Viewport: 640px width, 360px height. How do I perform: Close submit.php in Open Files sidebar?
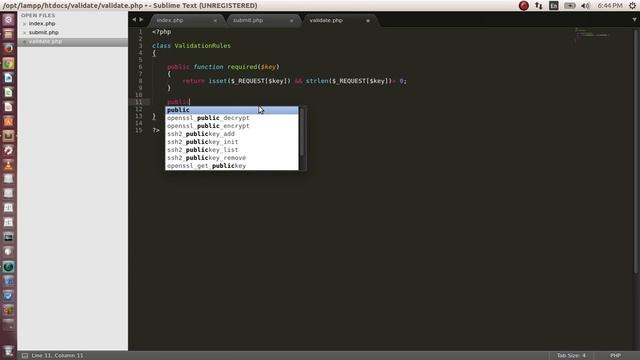click(24, 33)
